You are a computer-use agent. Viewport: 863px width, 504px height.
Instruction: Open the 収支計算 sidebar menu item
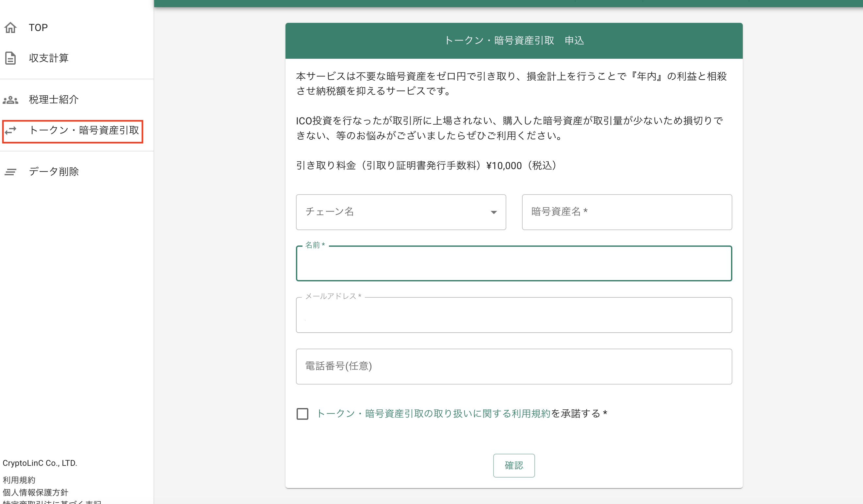click(x=48, y=58)
